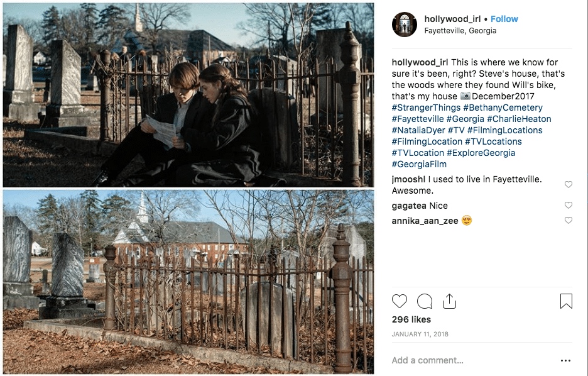View the 296 likes list
Image resolution: width=588 pixels, height=376 pixels.
[411, 319]
